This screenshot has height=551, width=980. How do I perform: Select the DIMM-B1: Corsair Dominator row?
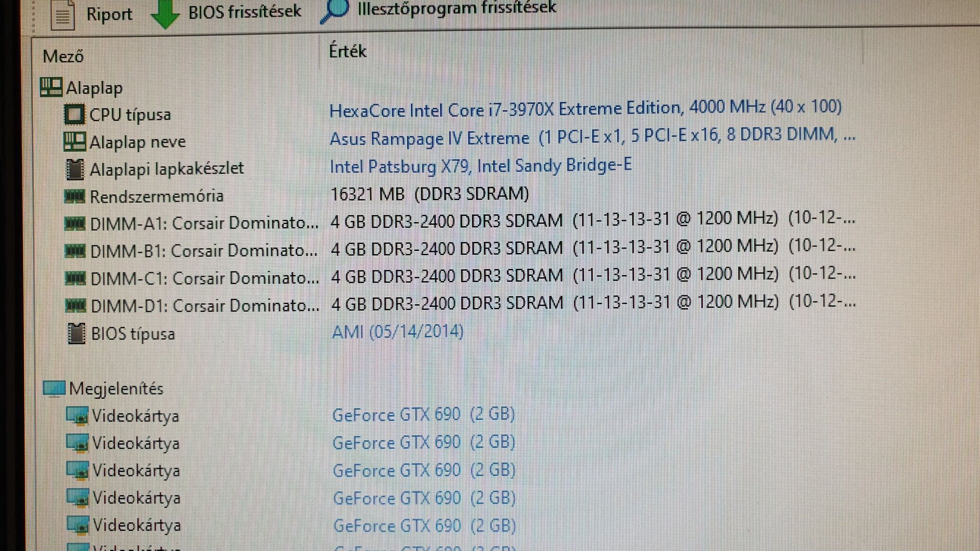(x=204, y=251)
